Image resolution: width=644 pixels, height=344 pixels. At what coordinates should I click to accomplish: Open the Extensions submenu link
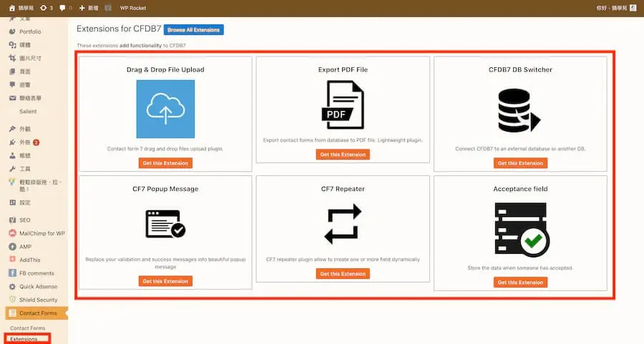[24, 339]
